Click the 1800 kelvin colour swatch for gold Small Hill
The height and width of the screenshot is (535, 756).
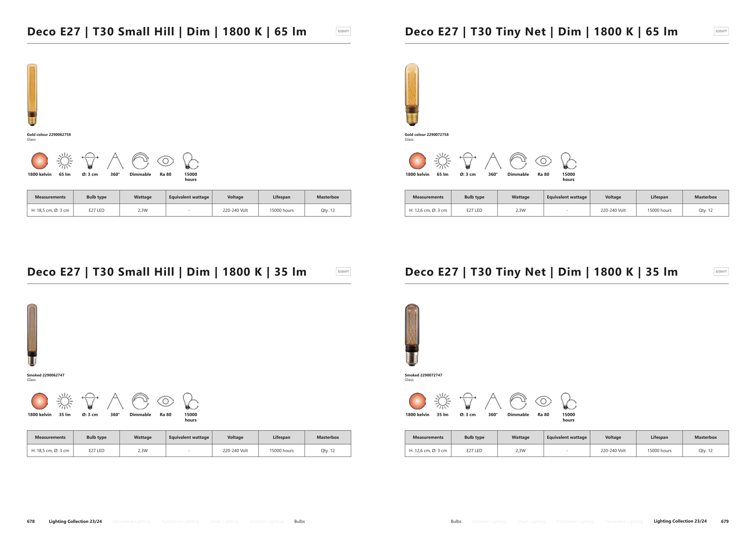tap(40, 161)
